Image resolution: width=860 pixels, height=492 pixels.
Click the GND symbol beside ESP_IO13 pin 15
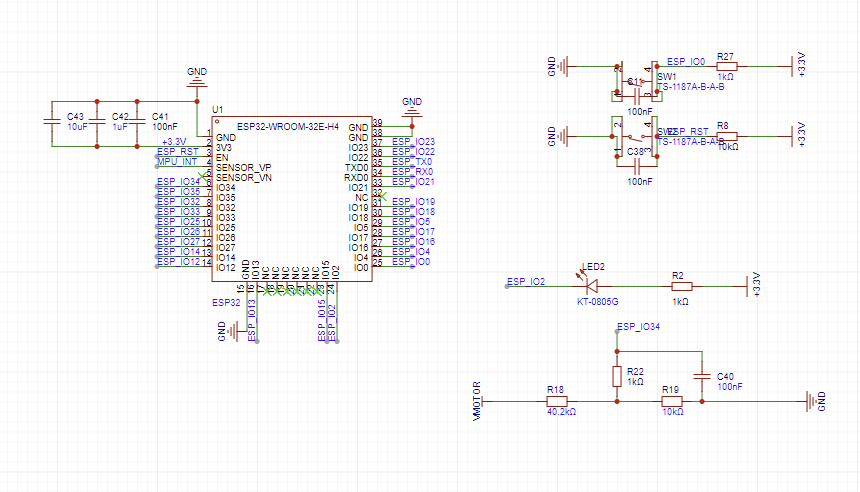pyautogui.click(x=234, y=331)
